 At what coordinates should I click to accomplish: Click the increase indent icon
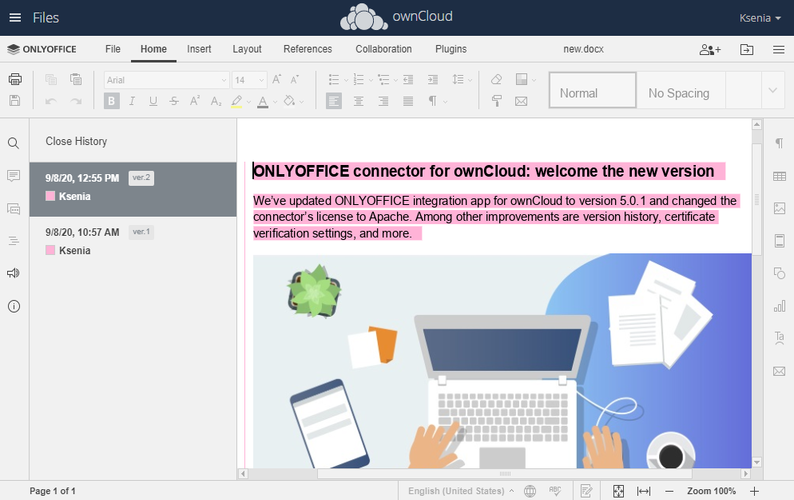click(433, 80)
